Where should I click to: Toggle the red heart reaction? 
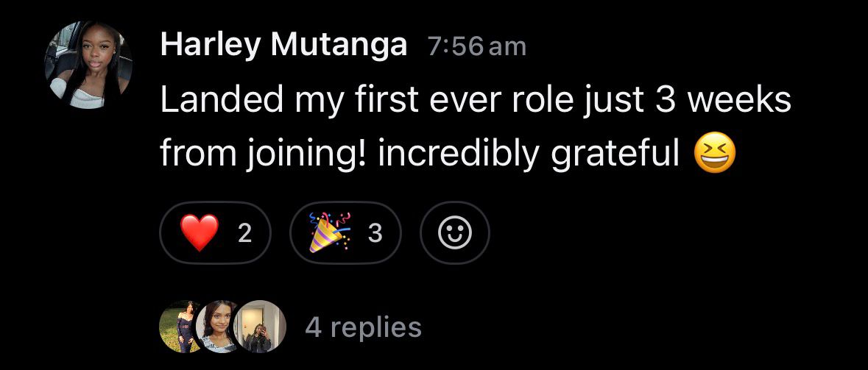pyautogui.click(x=215, y=233)
